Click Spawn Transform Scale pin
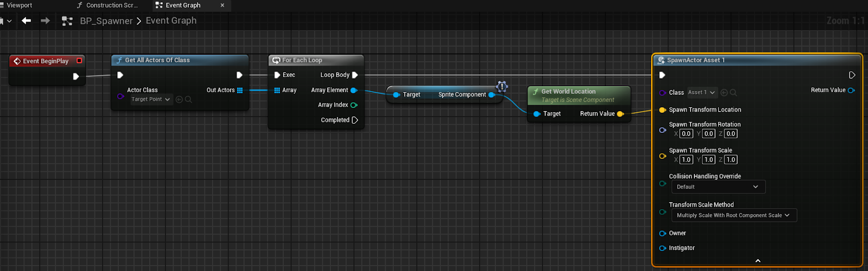The width and height of the screenshot is (868, 271). [x=662, y=156]
